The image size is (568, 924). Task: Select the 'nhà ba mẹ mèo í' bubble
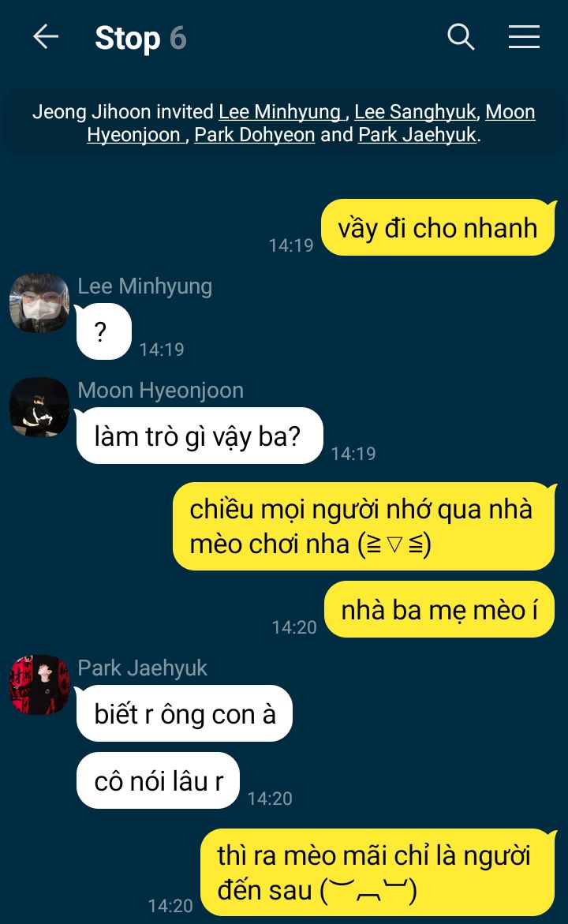[x=439, y=609]
